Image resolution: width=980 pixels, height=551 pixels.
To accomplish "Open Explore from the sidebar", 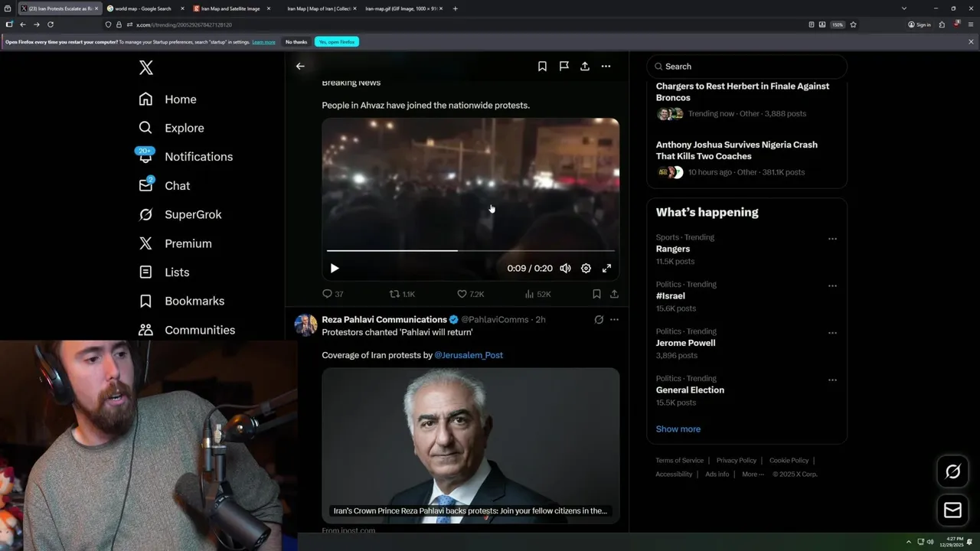I will click(171, 128).
